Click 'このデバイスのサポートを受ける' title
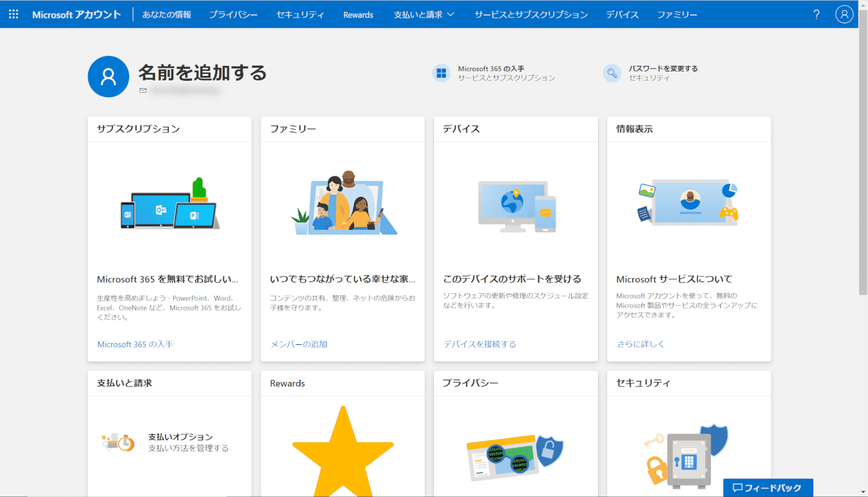 coord(512,279)
